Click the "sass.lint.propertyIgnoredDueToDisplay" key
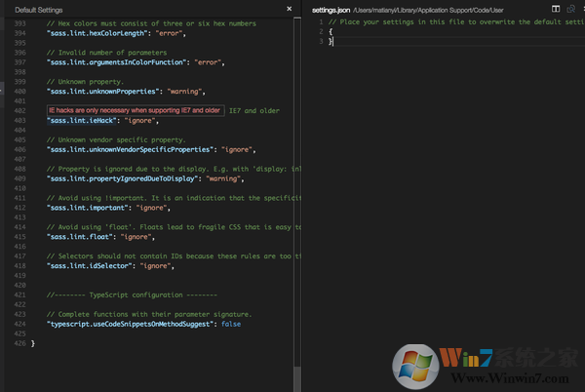The height and width of the screenshot is (392, 585). coord(123,178)
